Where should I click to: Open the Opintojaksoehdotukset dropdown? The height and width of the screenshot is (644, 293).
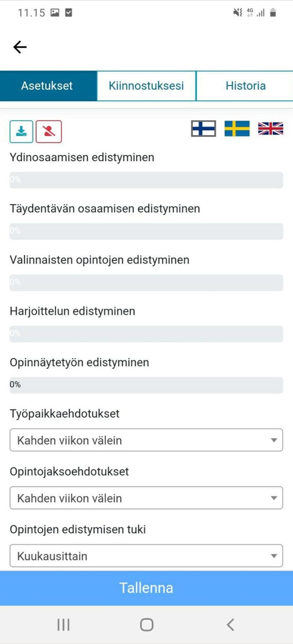pos(146,498)
